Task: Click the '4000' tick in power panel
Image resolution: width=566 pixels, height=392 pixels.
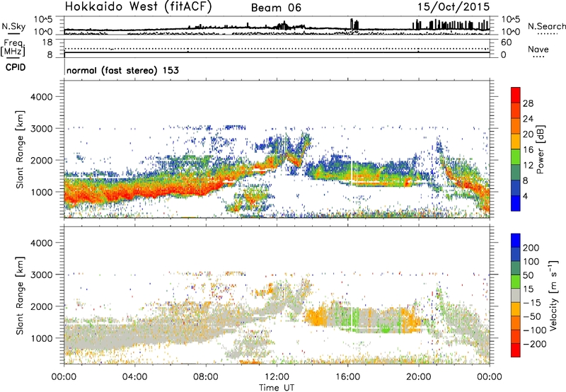Action: coord(41,97)
